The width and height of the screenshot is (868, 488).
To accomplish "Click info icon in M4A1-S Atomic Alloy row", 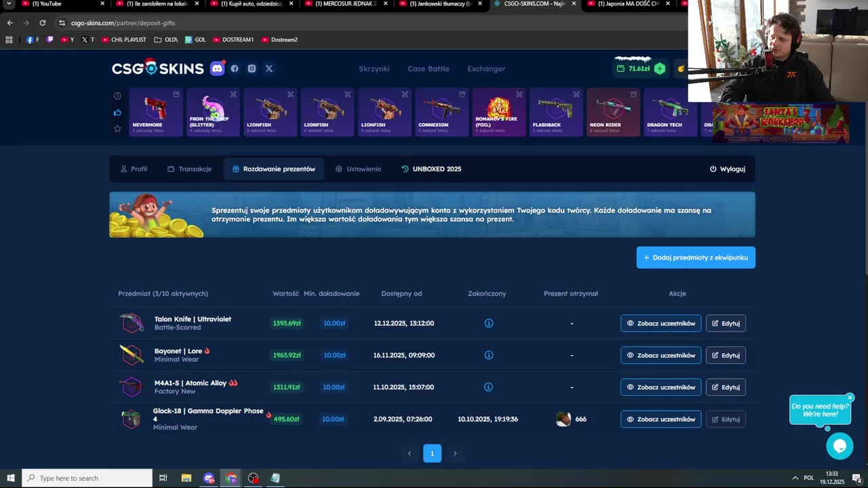I will [x=488, y=387].
